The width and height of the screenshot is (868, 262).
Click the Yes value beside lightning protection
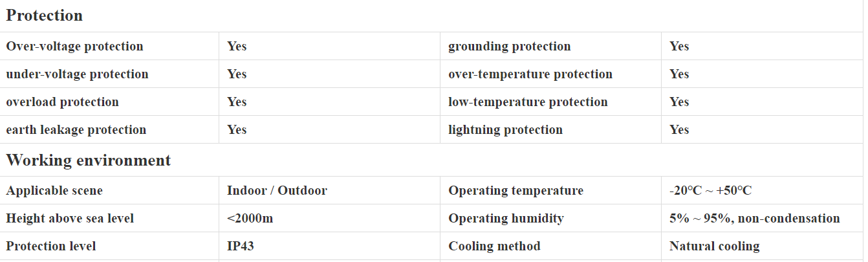[679, 130]
